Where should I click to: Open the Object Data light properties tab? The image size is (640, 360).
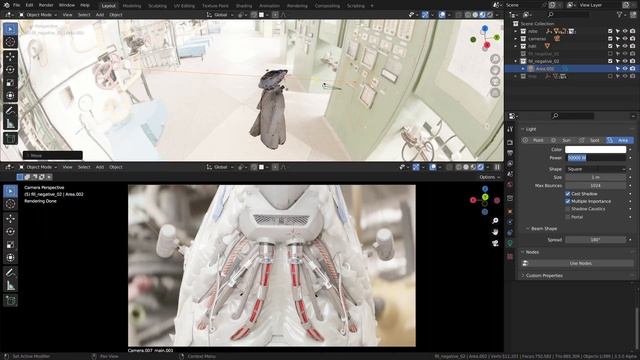510,243
